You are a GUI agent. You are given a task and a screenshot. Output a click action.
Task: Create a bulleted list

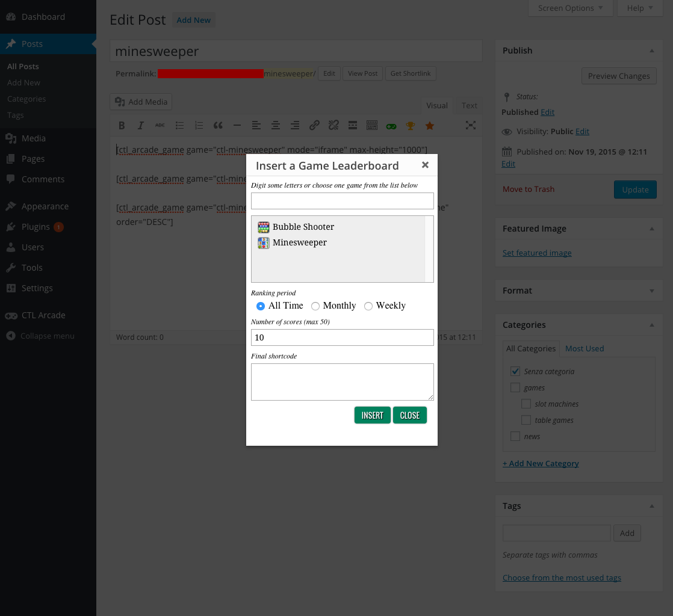tap(179, 125)
